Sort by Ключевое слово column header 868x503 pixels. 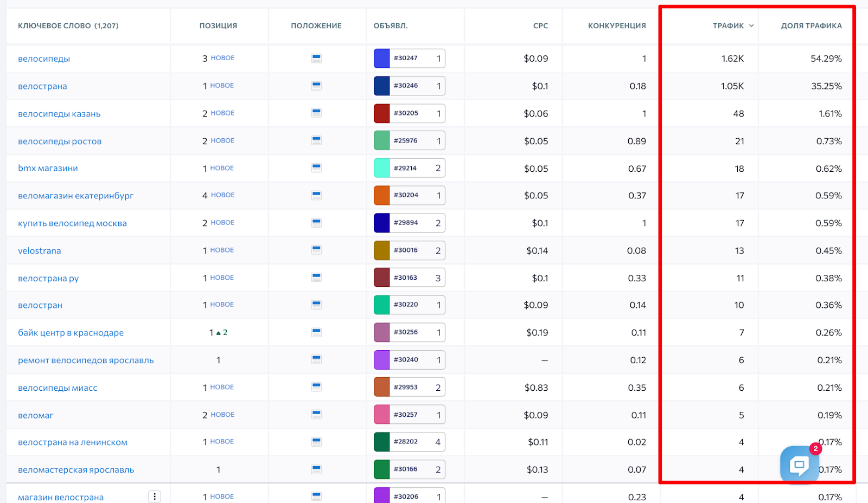pyautogui.click(x=68, y=25)
